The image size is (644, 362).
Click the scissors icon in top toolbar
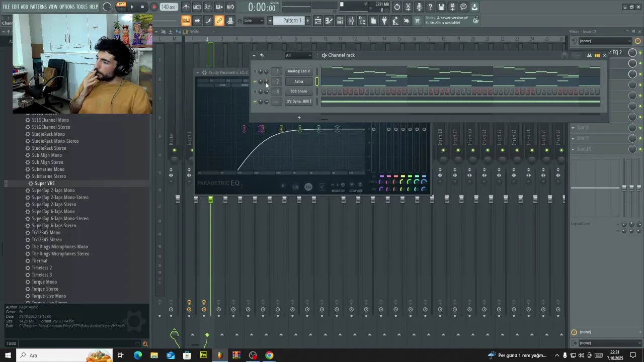tap(408, 7)
